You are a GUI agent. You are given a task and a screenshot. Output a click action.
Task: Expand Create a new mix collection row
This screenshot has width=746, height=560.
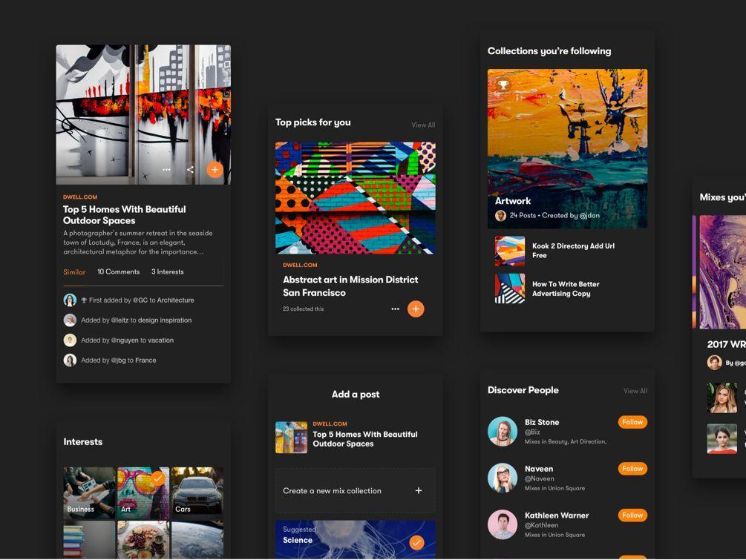tap(355, 490)
